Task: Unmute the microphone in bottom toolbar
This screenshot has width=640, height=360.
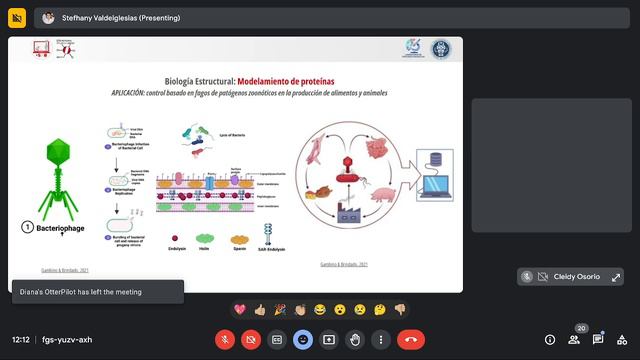Action: [x=225, y=340]
